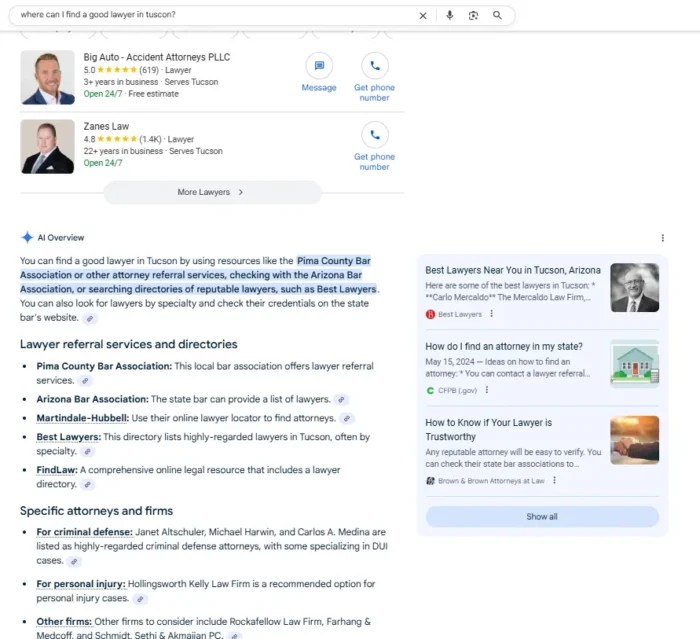
Task: Open source link for FindLaw bullet
Action: pos(88,484)
